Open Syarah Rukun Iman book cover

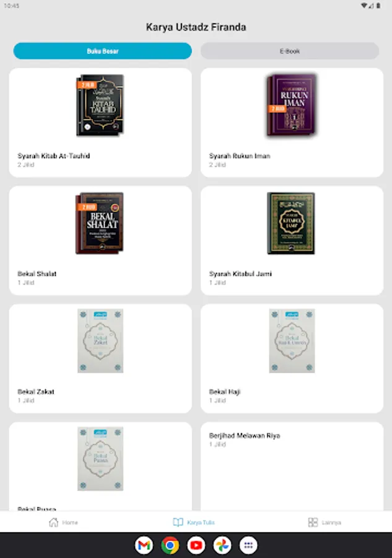pos(292,105)
